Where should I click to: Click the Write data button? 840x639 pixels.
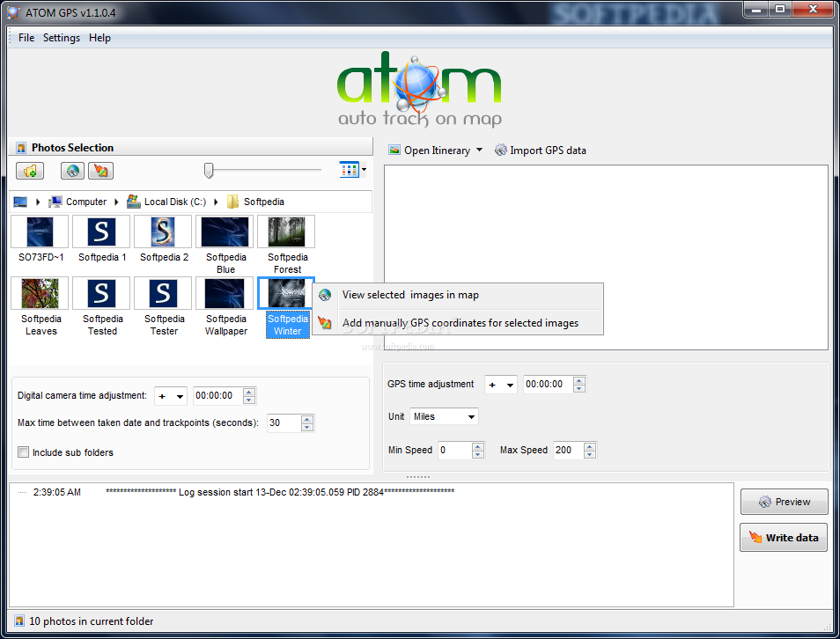point(785,538)
